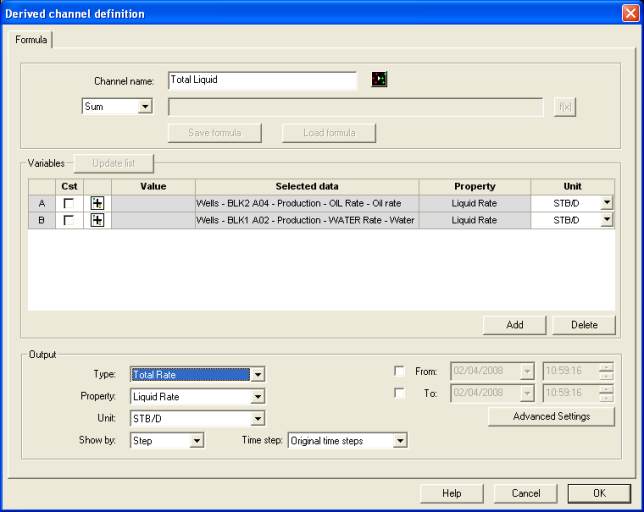This screenshot has width=644, height=512.
Task: Enable the To date checkbox
Action: (400, 393)
